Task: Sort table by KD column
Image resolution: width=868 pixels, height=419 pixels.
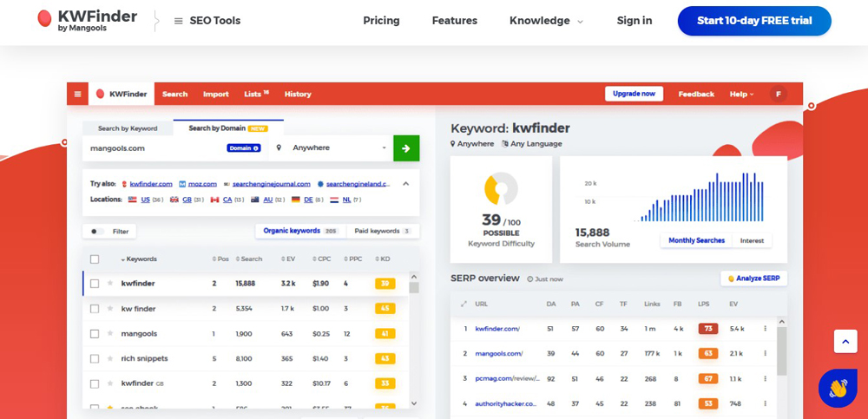Action: 383,259
